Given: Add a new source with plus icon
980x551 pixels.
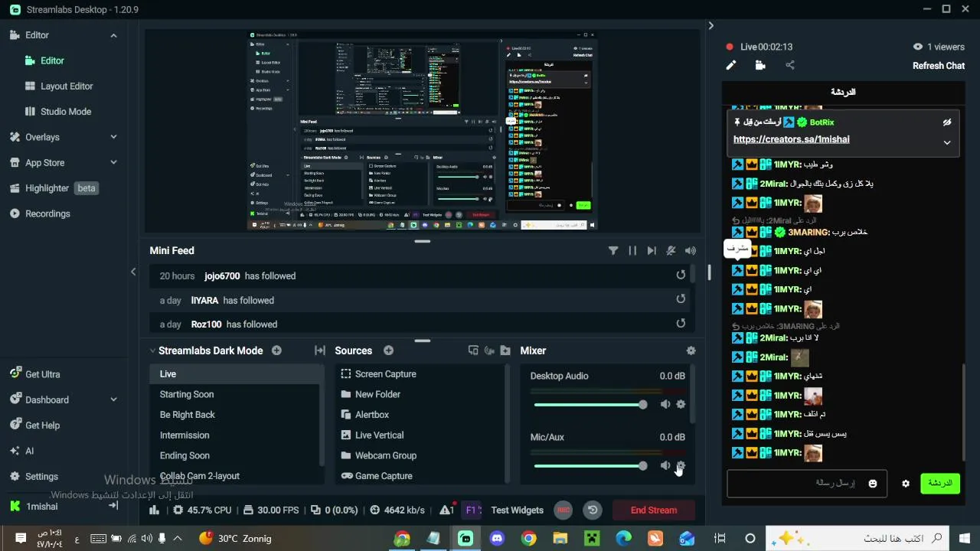Looking at the screenshot, I should click(x=388, y=350).
